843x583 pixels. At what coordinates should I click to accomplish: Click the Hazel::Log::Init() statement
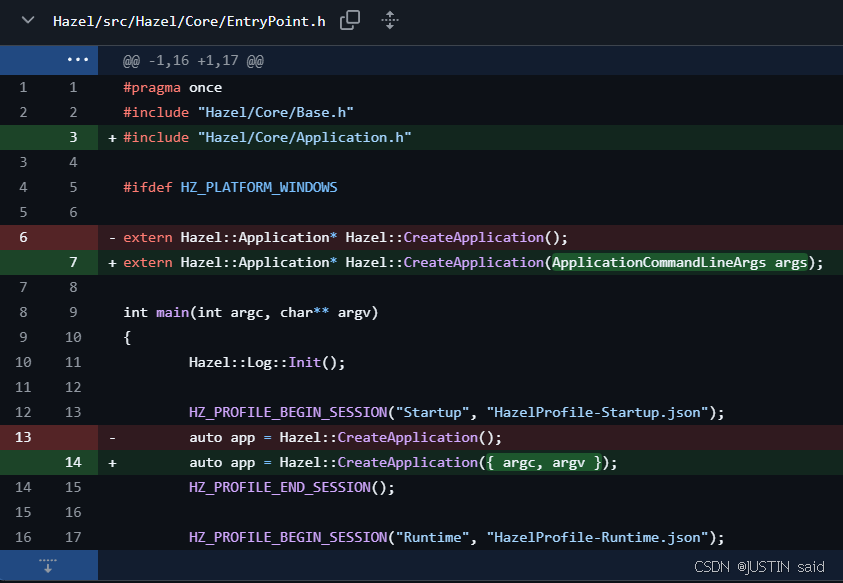(x=266, y=362)
